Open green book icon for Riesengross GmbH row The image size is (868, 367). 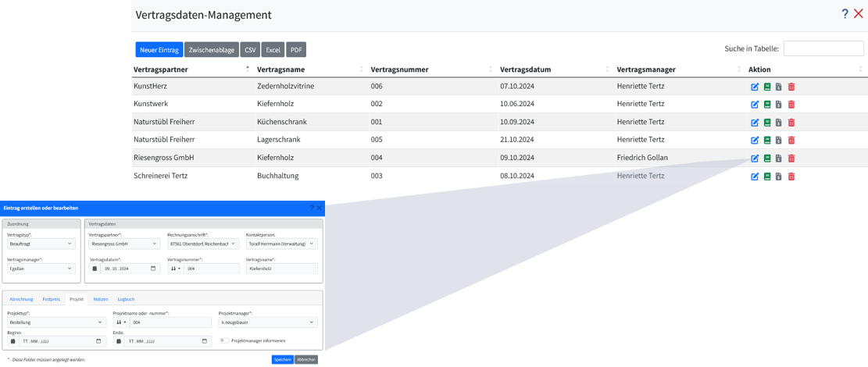tap(766, 159)
